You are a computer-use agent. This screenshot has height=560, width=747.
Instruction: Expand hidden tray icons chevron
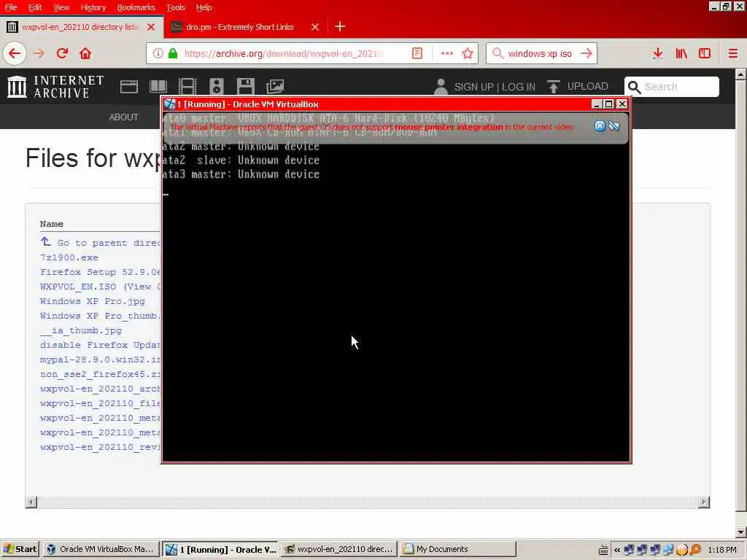(x=617, y=550)
